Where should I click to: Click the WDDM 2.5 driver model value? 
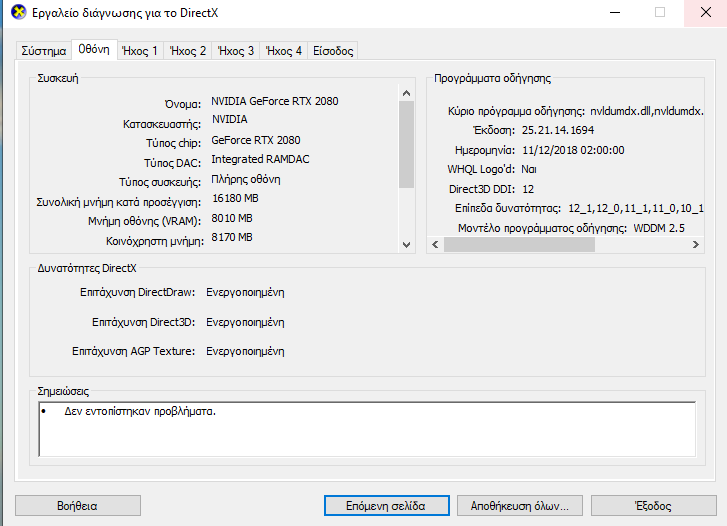pos(659,228)
